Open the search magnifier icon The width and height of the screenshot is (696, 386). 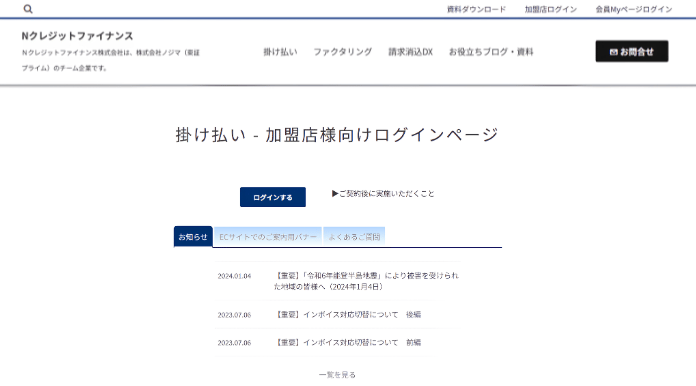[28, 9]
